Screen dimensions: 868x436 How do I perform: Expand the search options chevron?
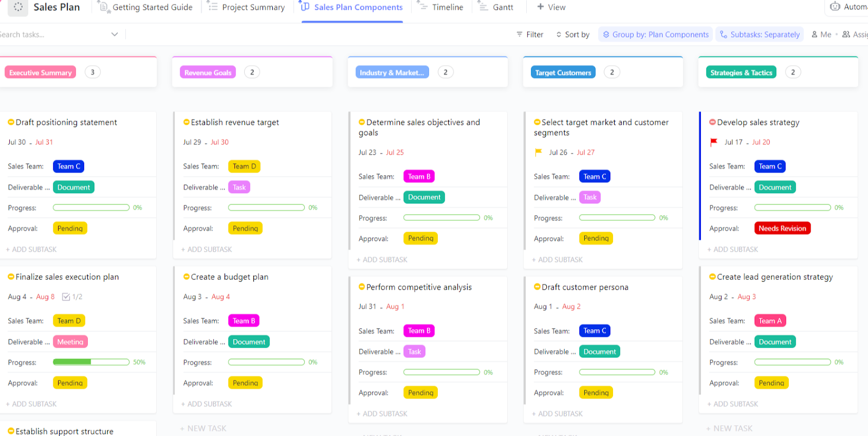114,34
